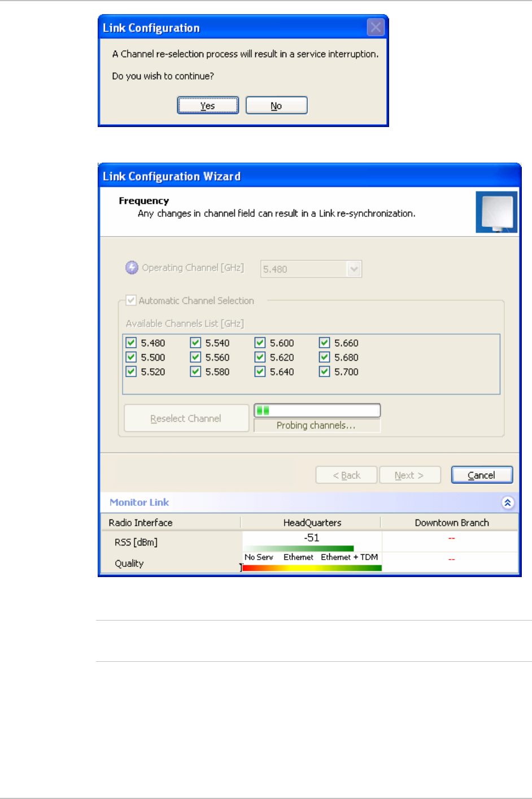Image resolution: width=532 pixels, height=799 pixels.
Task: Uncheck the 5.660 channel
Action: click(324, 343)
